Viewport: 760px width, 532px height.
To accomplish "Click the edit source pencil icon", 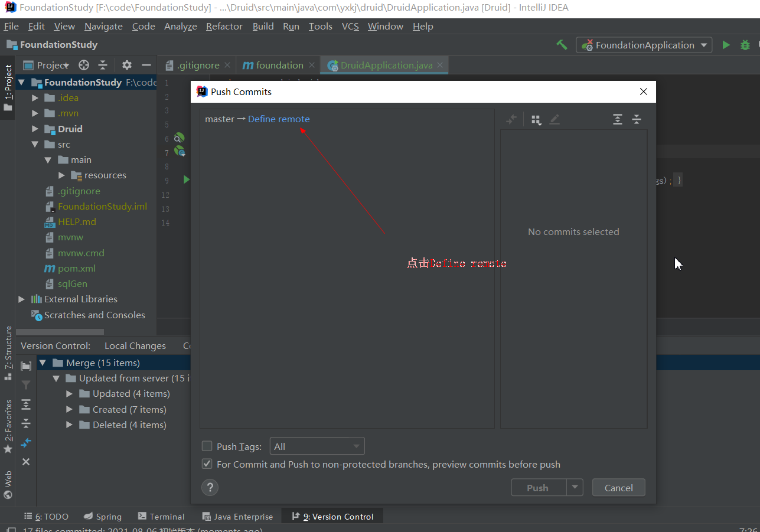I will click(554, 119).
